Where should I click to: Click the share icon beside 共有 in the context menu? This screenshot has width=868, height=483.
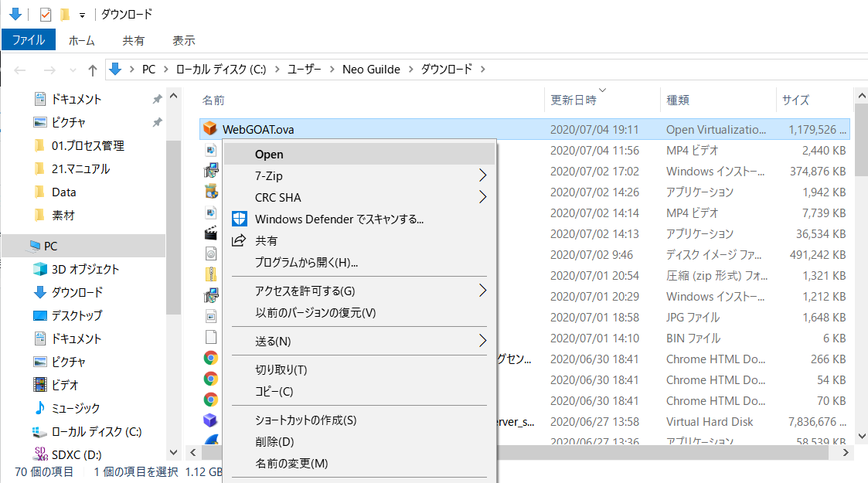(239, 240)
